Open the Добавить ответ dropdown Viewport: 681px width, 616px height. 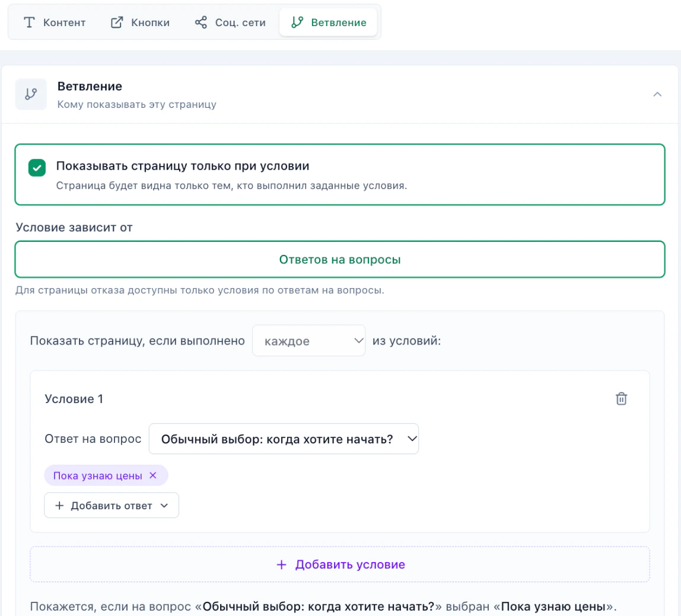[112, 505]
